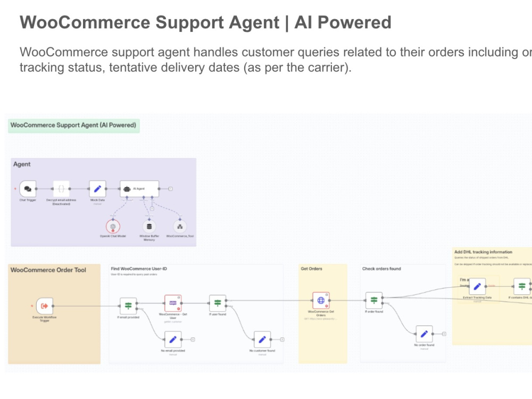Select the WooCommerce Order Tool sticky note heading
Viewport: 532px width, 399px height.
48,270
